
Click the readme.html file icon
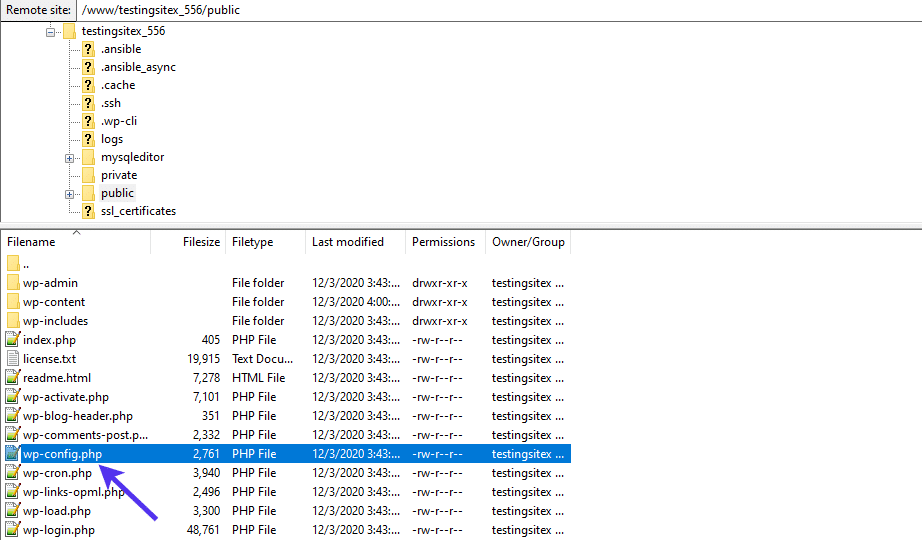[13, 378]
